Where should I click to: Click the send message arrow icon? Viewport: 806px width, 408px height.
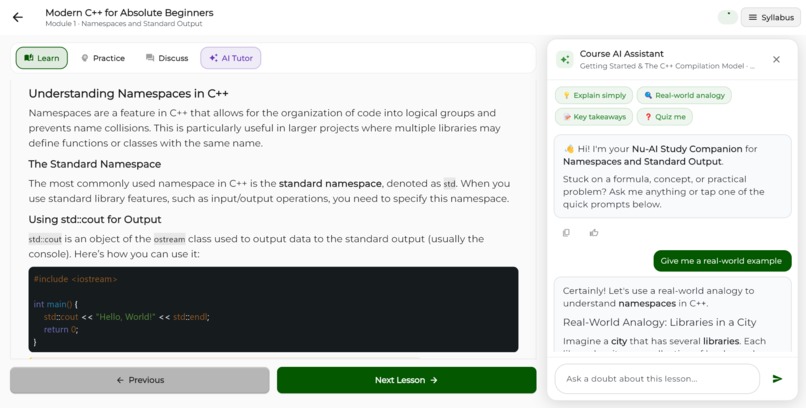777,379
